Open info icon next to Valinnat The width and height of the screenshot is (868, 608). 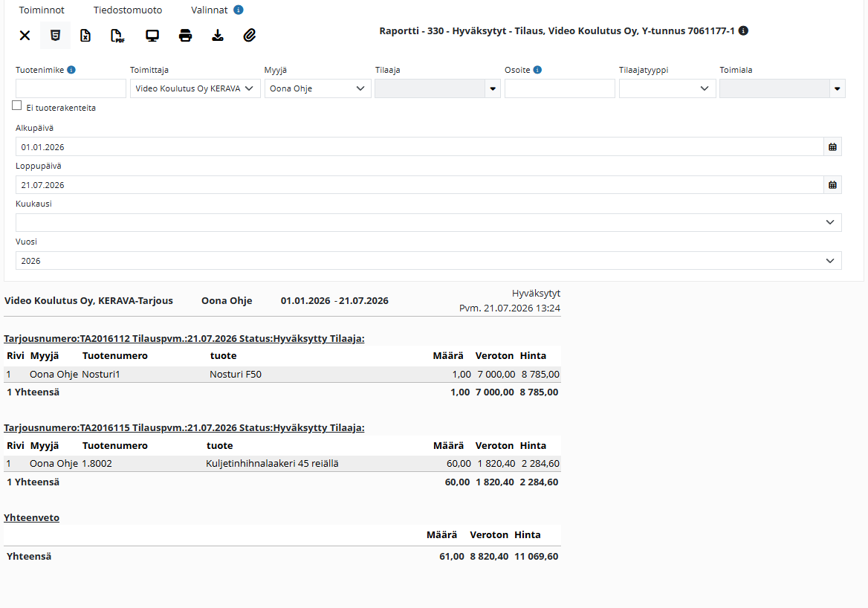coord(238,10)
